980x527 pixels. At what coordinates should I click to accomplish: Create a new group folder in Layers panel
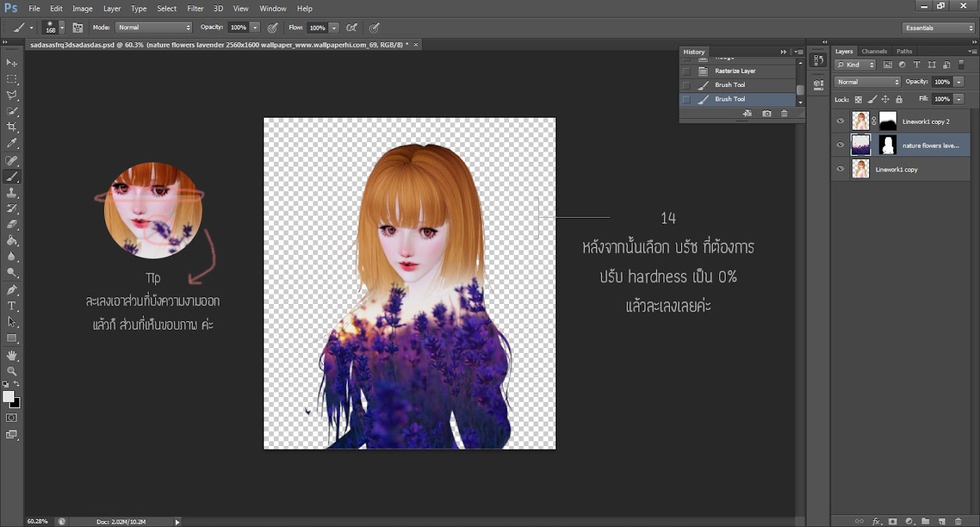pos(926,522)
